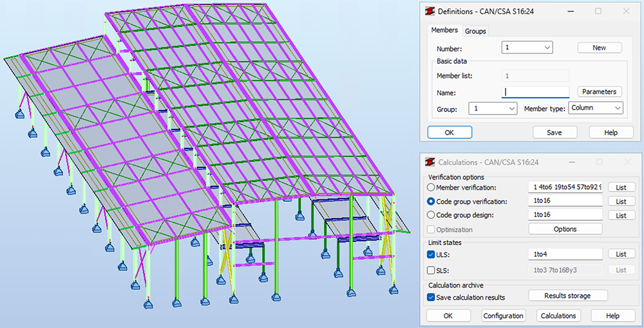644x328 pixels.
Task: Minimize the Definitions dialog
Action: click(x=571, y=12)
